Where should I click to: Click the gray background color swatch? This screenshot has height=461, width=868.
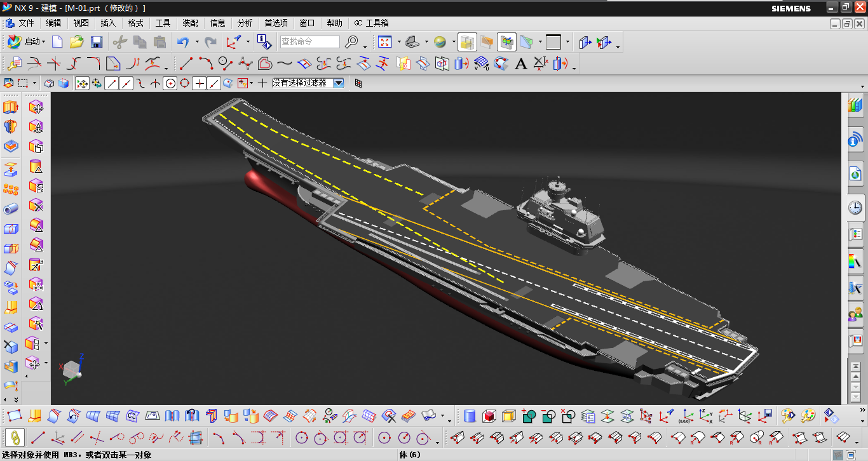[553, 42]
